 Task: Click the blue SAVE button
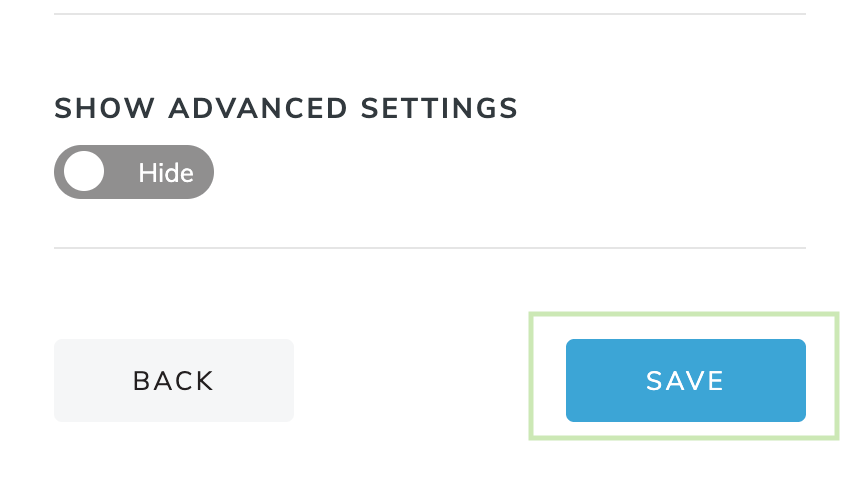[685, 380]
